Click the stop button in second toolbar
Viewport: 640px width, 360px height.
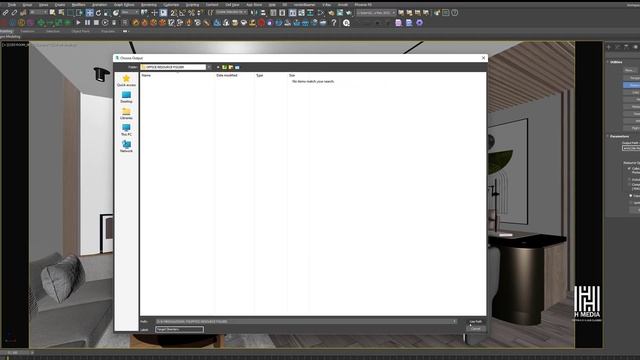click(x=96, y=23)
